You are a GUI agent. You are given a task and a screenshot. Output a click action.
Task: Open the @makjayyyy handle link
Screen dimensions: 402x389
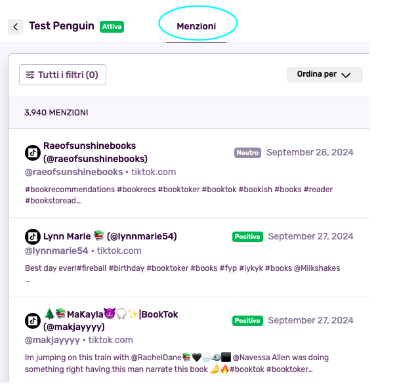coord(52,340)
